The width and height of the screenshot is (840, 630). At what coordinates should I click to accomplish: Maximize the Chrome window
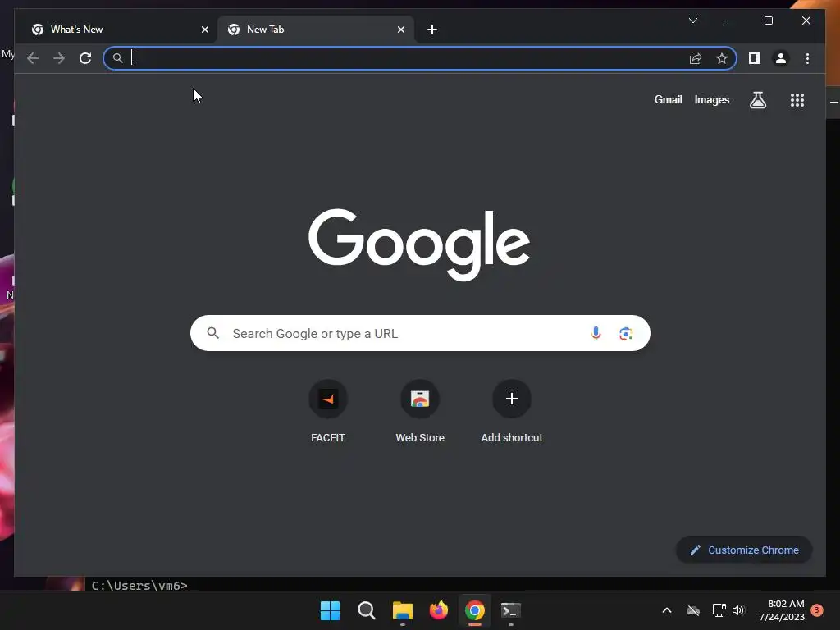(x=768, y=21)
